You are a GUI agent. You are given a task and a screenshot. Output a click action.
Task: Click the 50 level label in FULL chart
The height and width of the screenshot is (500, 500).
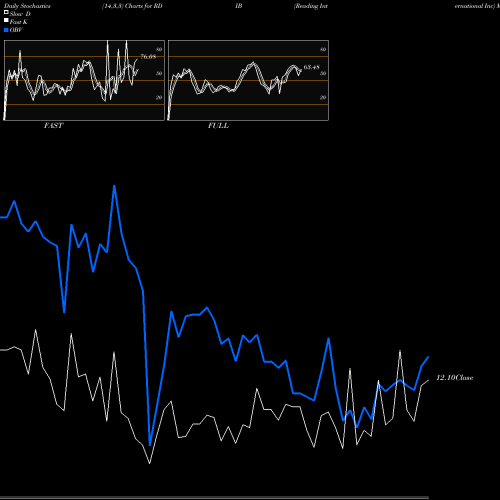(323, 73)
